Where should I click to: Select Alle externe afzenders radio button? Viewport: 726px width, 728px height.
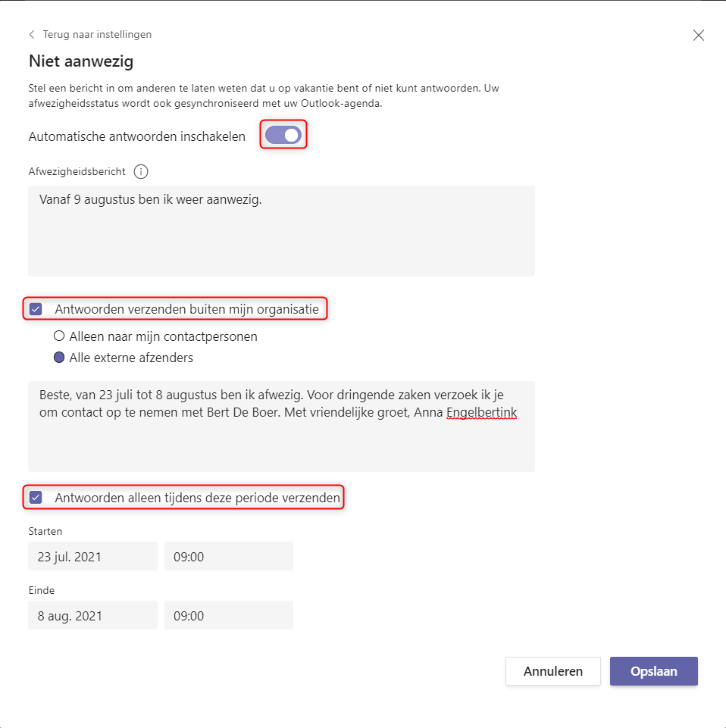pyautogui.click(x=59, y=358)
